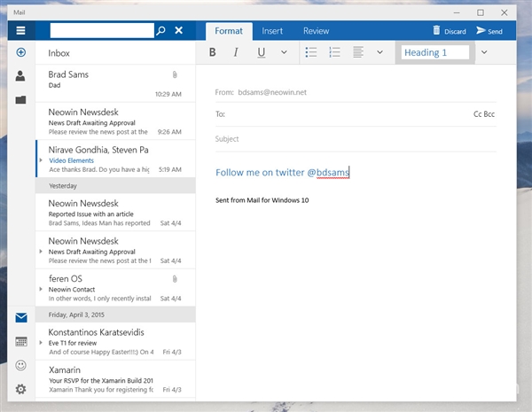Open the accounts person icon

(x=20, y=76)
